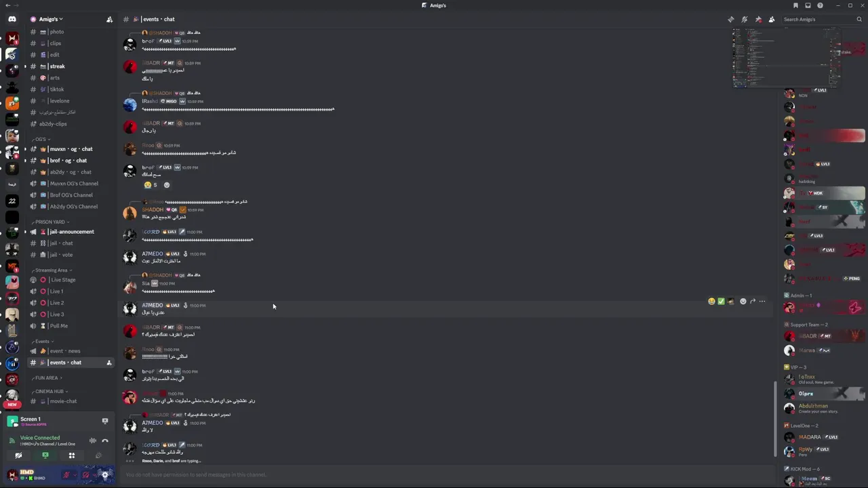Open the levelone channel
The image size is (868, 488).
pyautogui.click(x=72, y=101)
